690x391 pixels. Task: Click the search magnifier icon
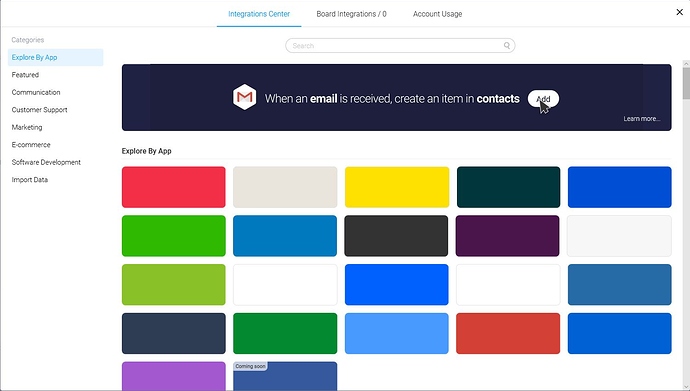click(507, 45)
